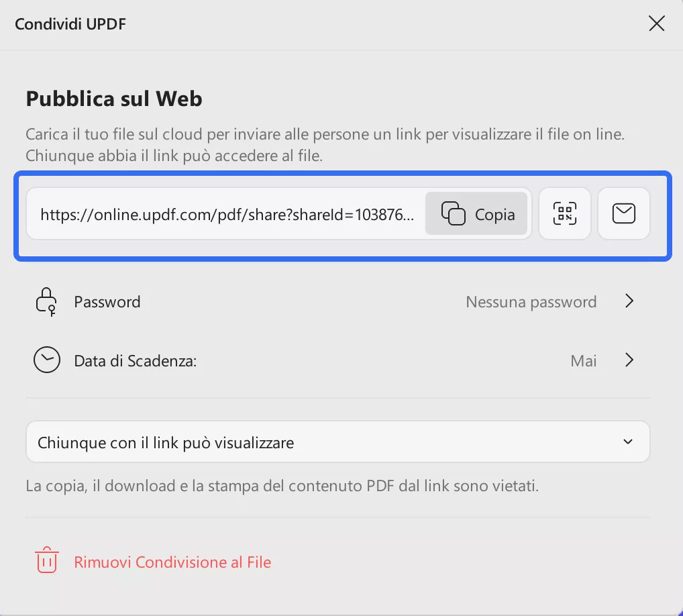Click the 'Chiunque con il link può visualizzare' combo box
Viewport: 683px width, 616px height.
(337, 442)
